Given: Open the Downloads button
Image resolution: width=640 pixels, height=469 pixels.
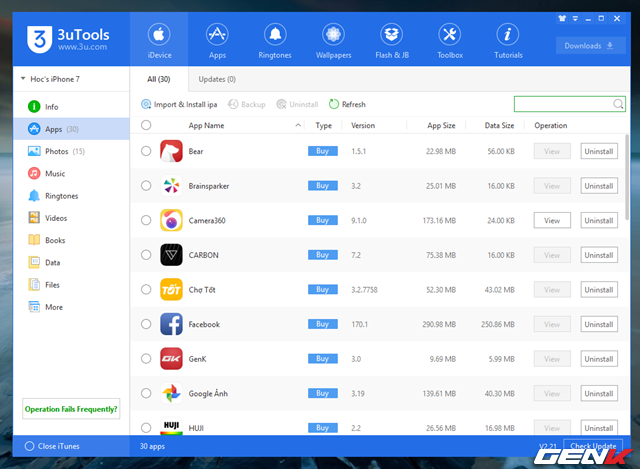Looking at the screenshot, I should 591,46.
